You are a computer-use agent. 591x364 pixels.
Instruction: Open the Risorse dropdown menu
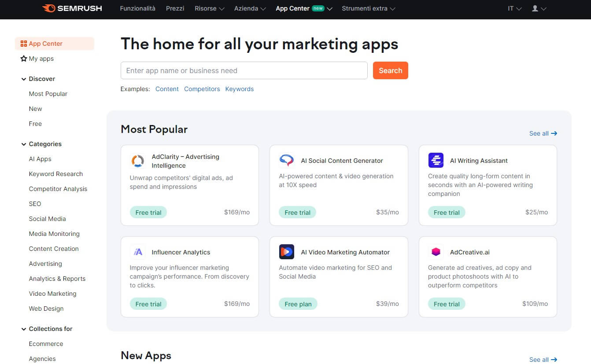point(210,8)
